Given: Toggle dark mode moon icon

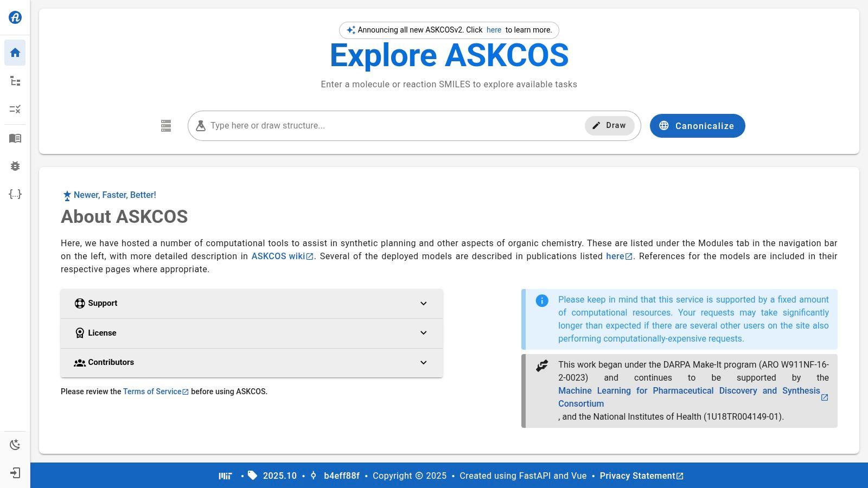Looking at the screenshot, I should [x=15, y=445].
